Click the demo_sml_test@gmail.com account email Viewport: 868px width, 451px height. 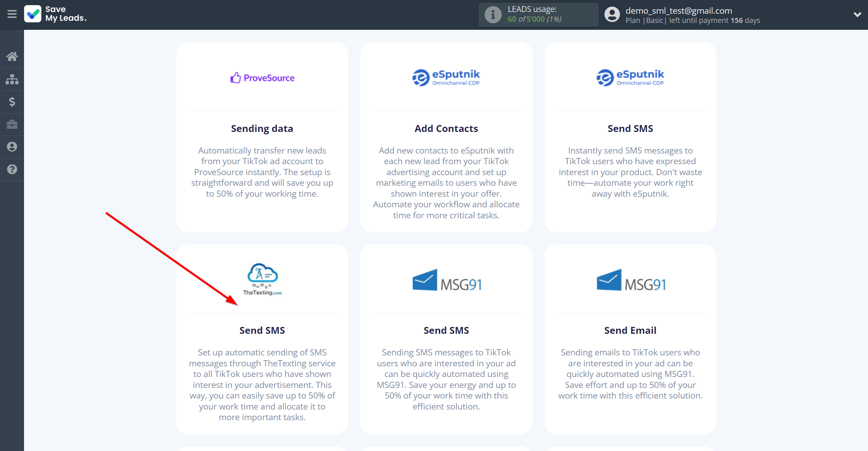coord(679,11)
